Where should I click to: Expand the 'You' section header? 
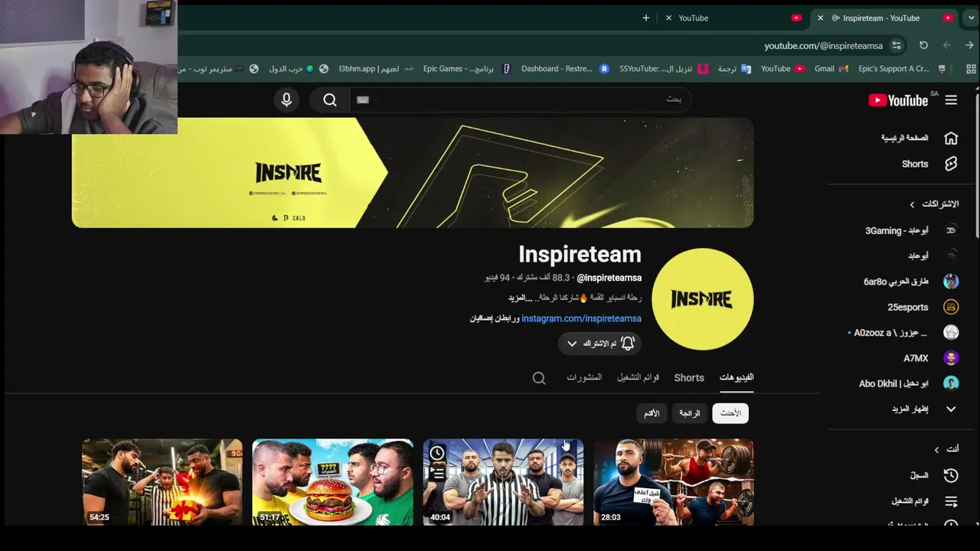[x=947, y=449]
